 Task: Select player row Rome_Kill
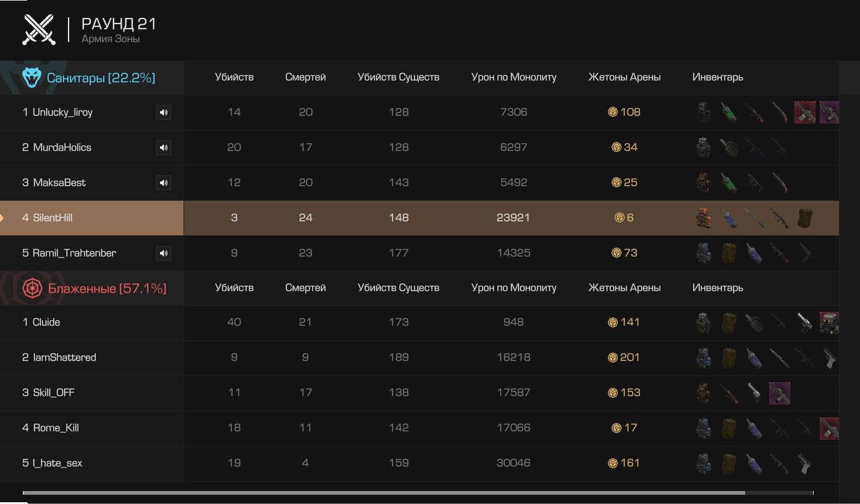(419, 428)
